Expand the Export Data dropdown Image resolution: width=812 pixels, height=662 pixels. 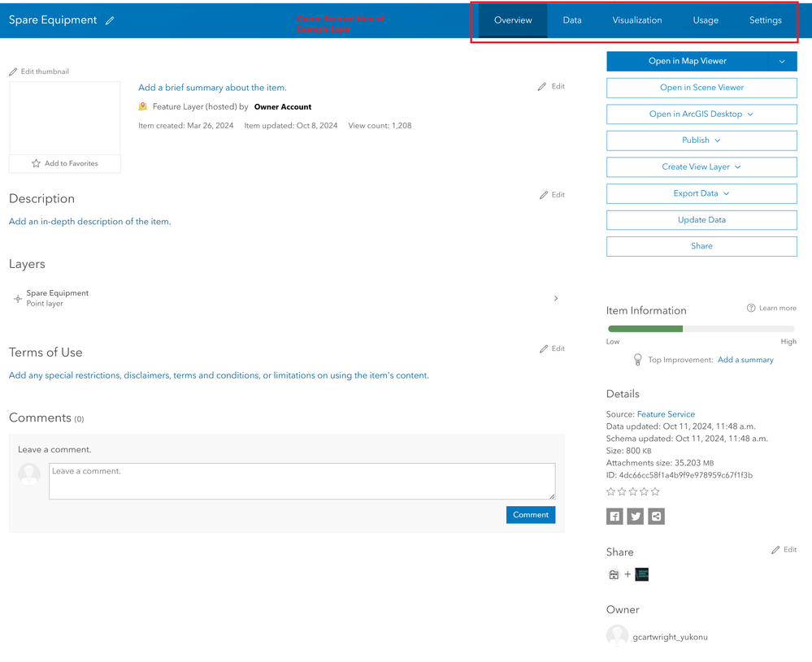click(x=701, y=193)
